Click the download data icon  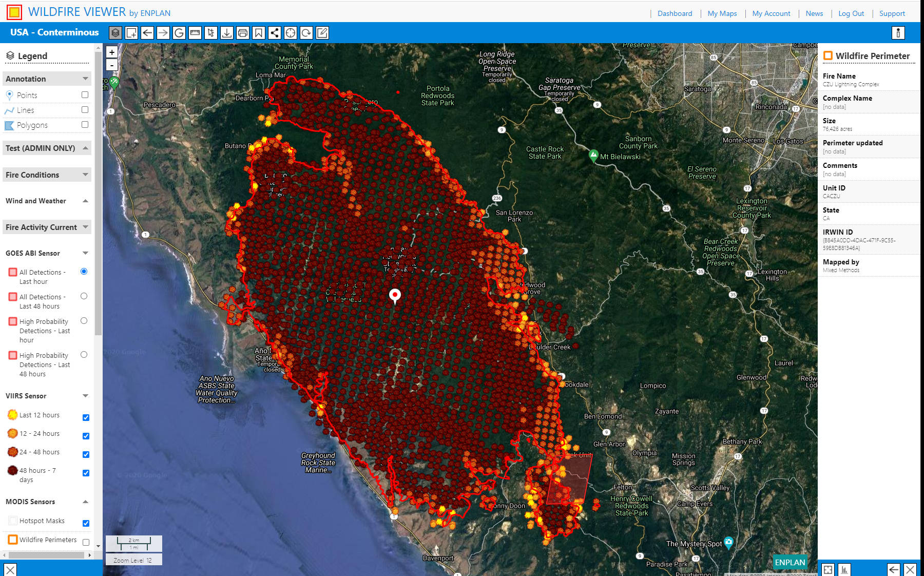coord(227,33)
